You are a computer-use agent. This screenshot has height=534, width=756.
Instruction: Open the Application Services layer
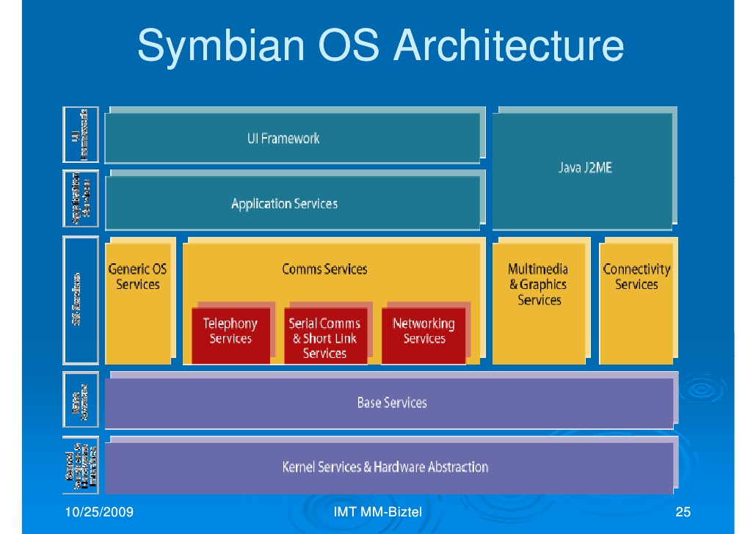point(294,203)
